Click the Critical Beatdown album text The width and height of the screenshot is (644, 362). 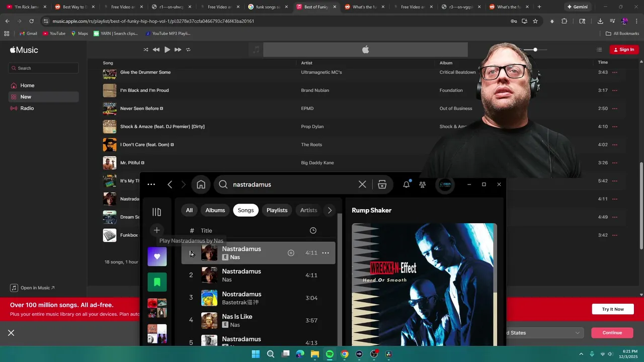[x=457, y=72]
